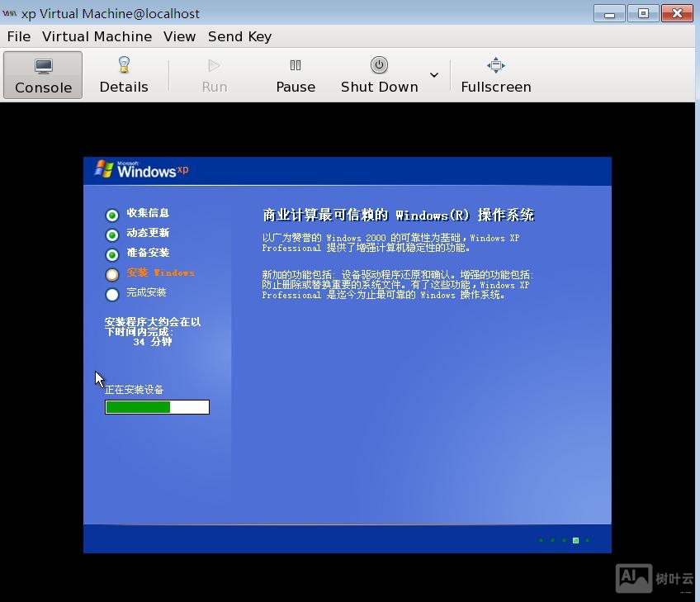Open the Send Key menu
The height and width of the screenshot is (602, 700).
click(239, 36)
